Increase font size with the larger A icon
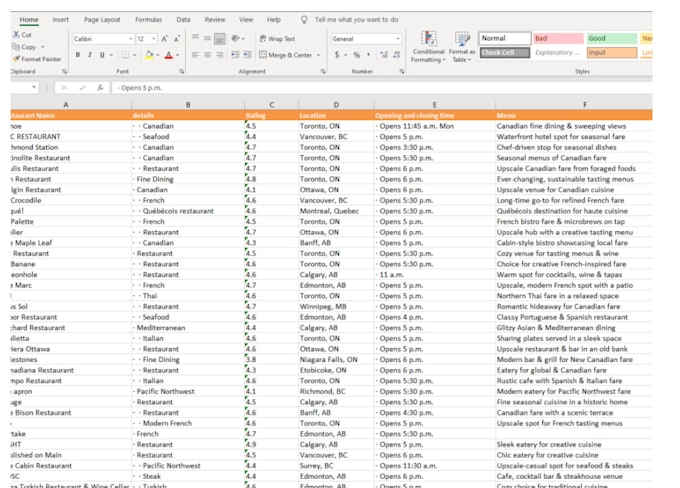The width and height of the screenshot is (680, 488). pos(164,39)
